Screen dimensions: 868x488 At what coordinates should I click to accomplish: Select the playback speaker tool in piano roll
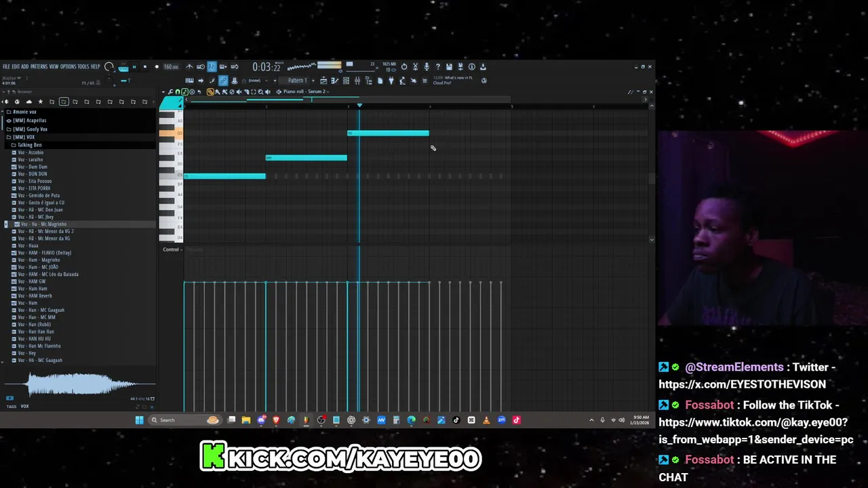tap(267, 91)
